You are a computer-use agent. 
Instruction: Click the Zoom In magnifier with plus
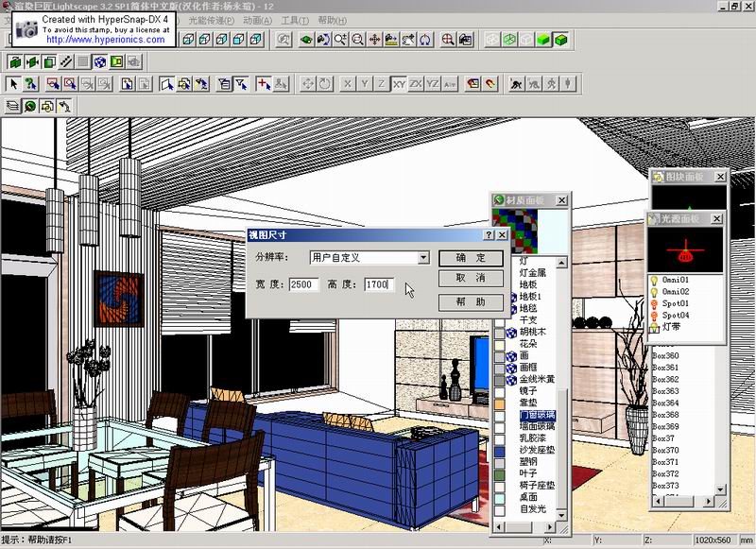point(340,40)
